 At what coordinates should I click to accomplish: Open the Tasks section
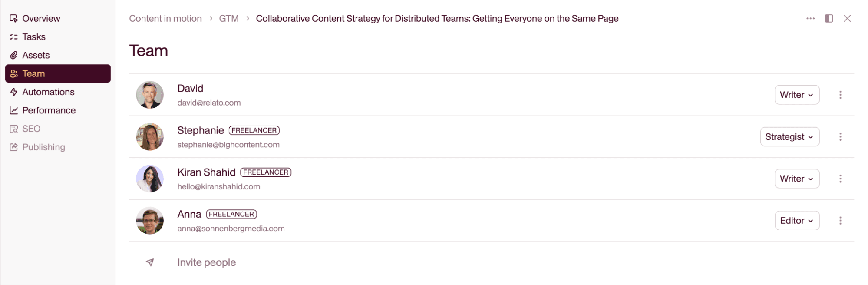click(33, 37)
